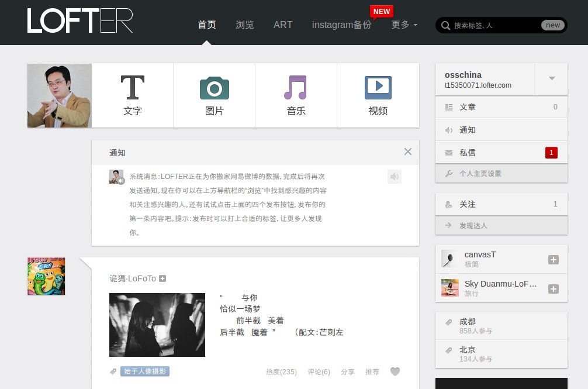Open 个人主页设置 wrench settings icon
Screen dimensions: 588x389
coord(449,173)
